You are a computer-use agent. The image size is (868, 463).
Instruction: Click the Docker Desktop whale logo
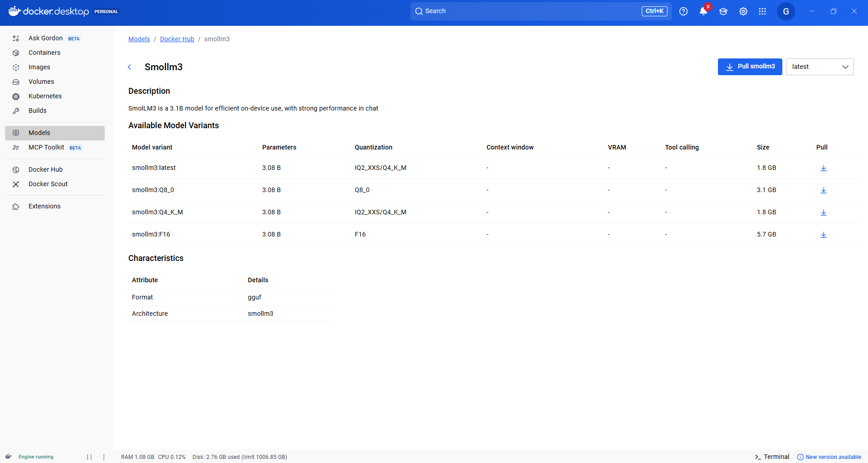click(15, 11)
